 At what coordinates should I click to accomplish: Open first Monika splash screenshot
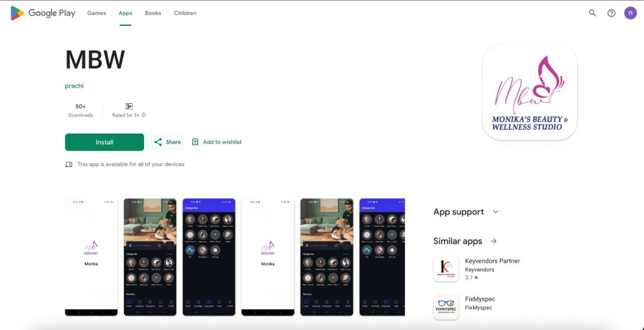[91, 257]
